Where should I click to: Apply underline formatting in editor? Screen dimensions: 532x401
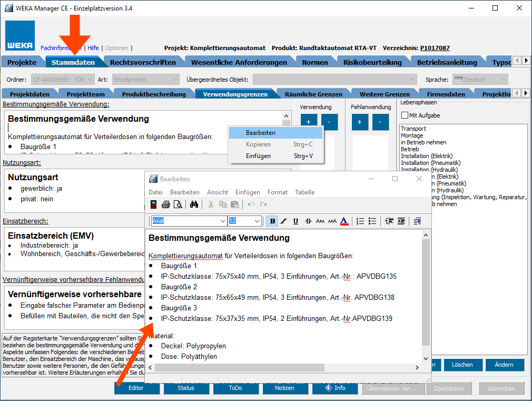coord(295,221)
